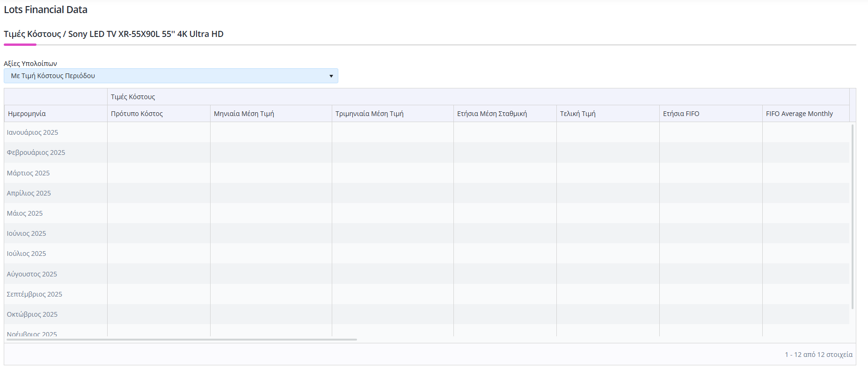Click the horizontal scrollbar under the table
This screenshot has height=370, width=868.
182,340
